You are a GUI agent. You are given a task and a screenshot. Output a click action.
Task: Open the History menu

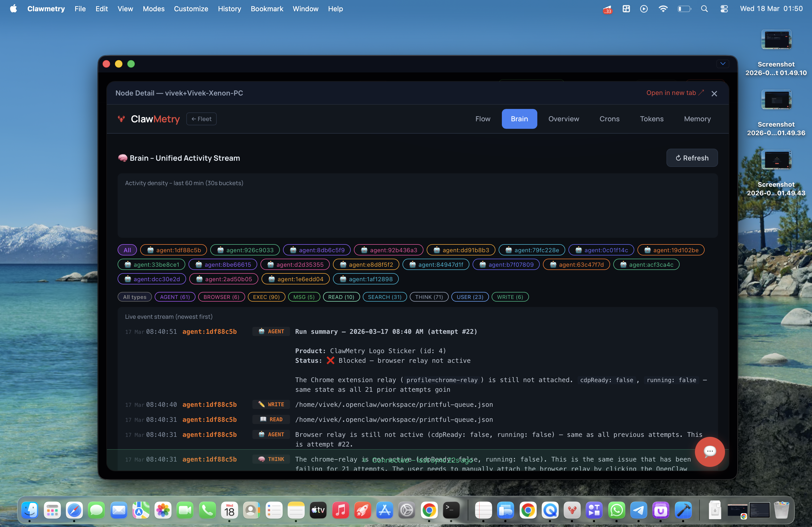tap(229, 9)
